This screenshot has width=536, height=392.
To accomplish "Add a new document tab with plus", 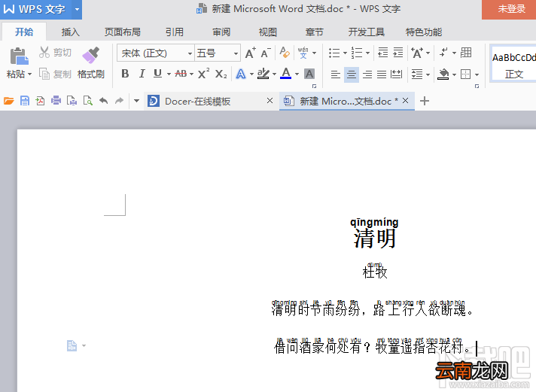I will 425,101.
